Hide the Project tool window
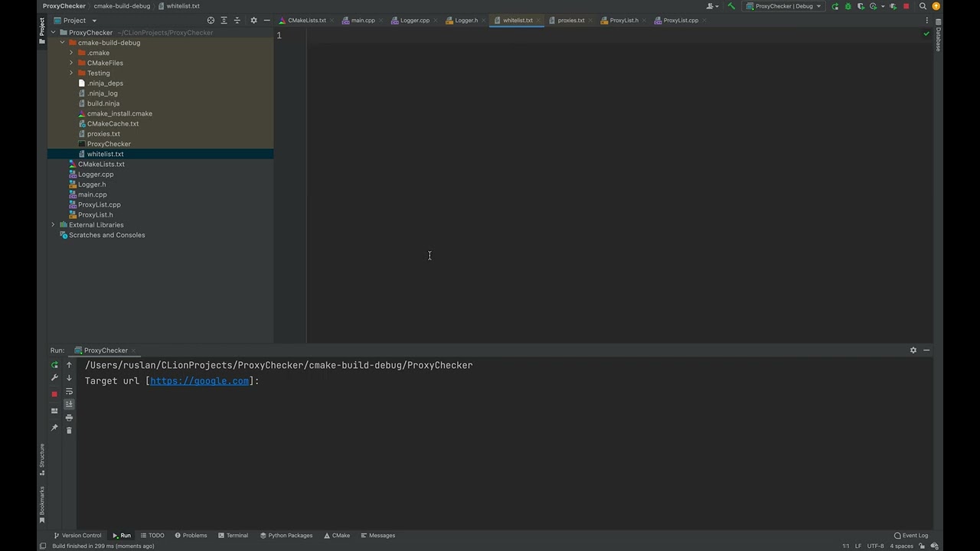 (x=266, y=21)
